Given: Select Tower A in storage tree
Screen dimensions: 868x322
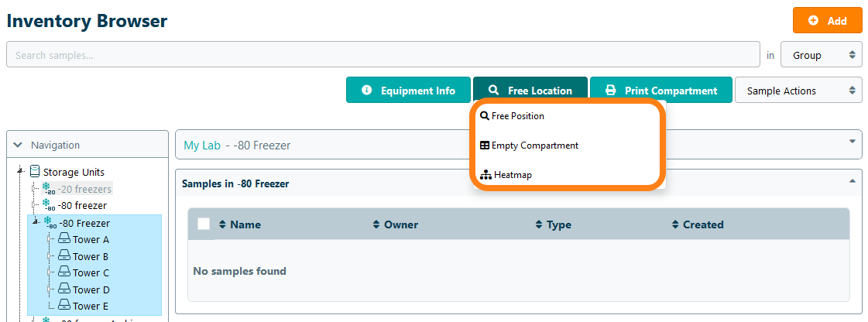Looking at the screenshot, I should pos(90,239).
